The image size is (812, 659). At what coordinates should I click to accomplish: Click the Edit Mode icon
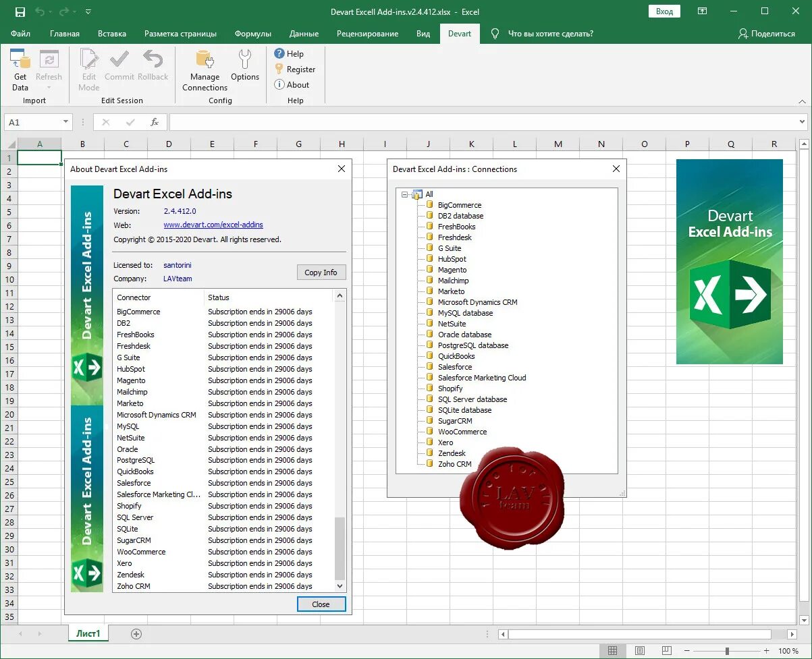(x=88, y=60)
